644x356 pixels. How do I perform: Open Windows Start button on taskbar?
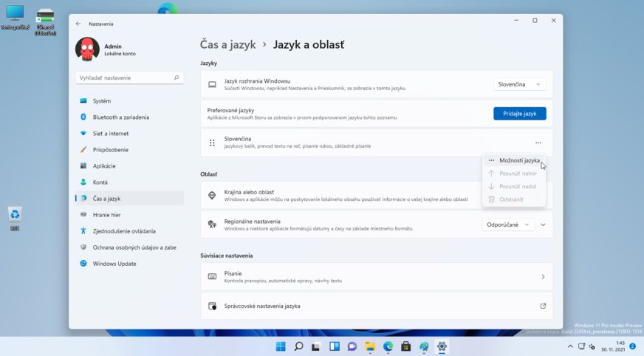(x=281, y=346)
